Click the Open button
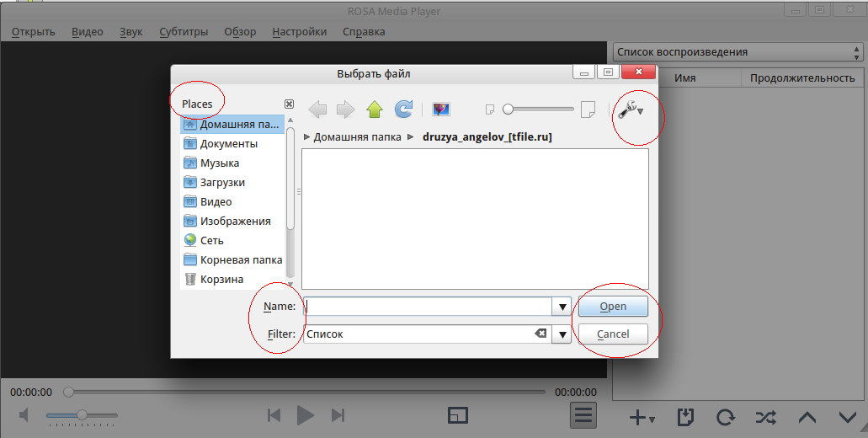Image resolution: width=868 pixels, height=438 pixels. (x=613, y=307)
